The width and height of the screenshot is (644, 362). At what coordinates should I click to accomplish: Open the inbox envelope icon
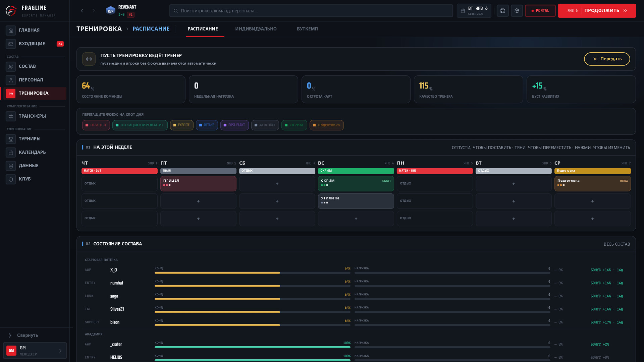[11, 44]
